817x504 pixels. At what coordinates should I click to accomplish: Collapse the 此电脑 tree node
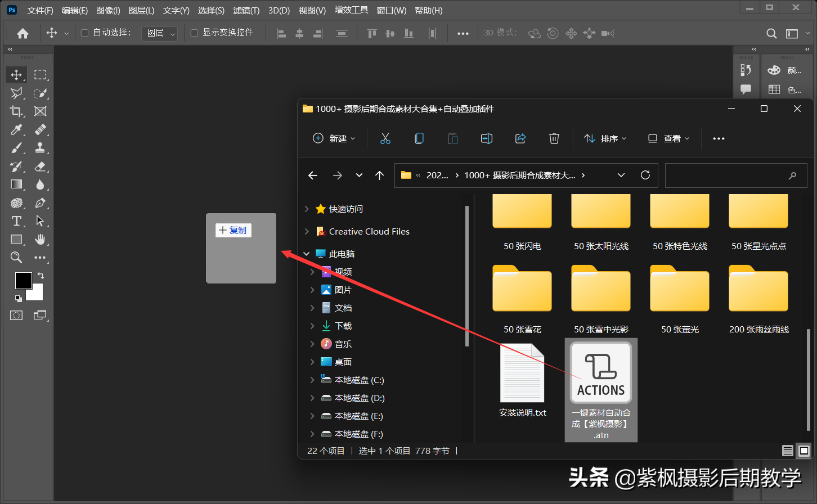point(307,254)
